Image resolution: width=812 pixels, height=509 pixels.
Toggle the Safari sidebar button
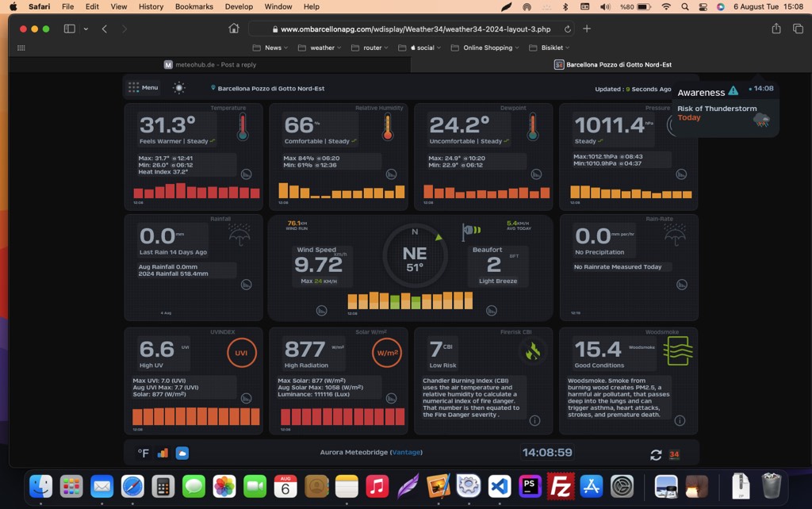[69, 29]
